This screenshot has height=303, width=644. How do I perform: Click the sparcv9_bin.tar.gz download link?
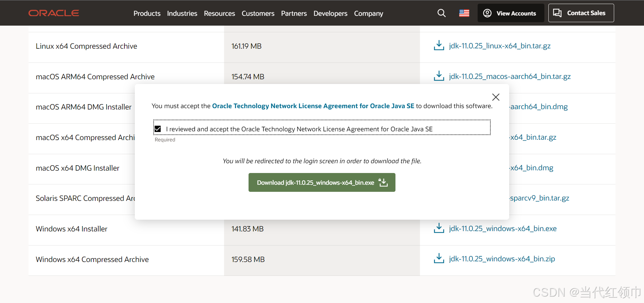click(x=539, y=198)
